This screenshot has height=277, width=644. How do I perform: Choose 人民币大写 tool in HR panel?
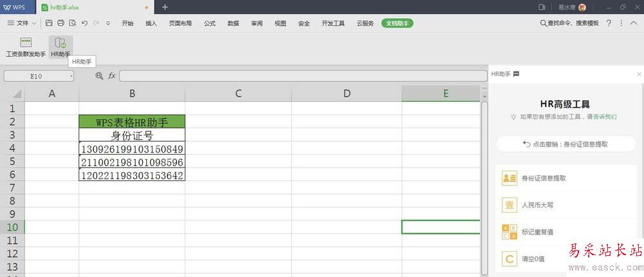pos(537,205)
